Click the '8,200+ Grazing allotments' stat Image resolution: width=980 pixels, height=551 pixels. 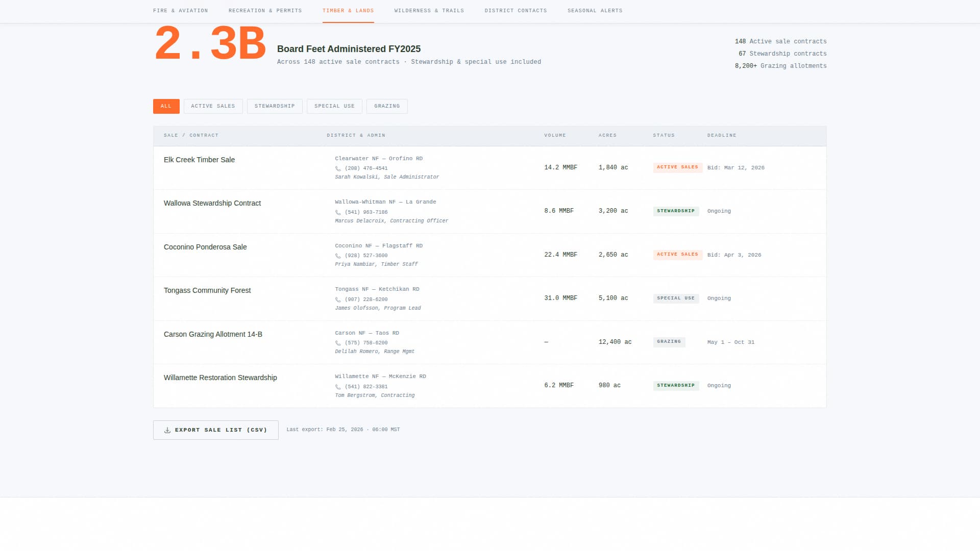780,66
